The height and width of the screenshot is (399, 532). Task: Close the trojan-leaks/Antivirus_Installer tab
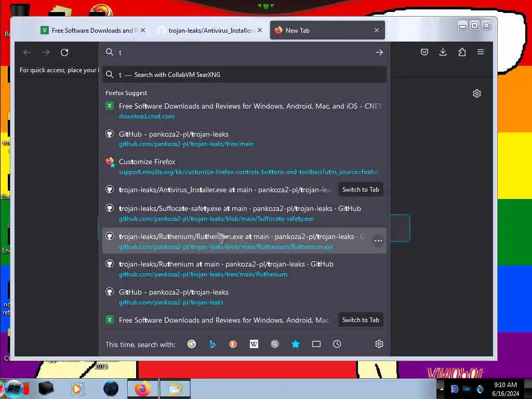[260, 30]
